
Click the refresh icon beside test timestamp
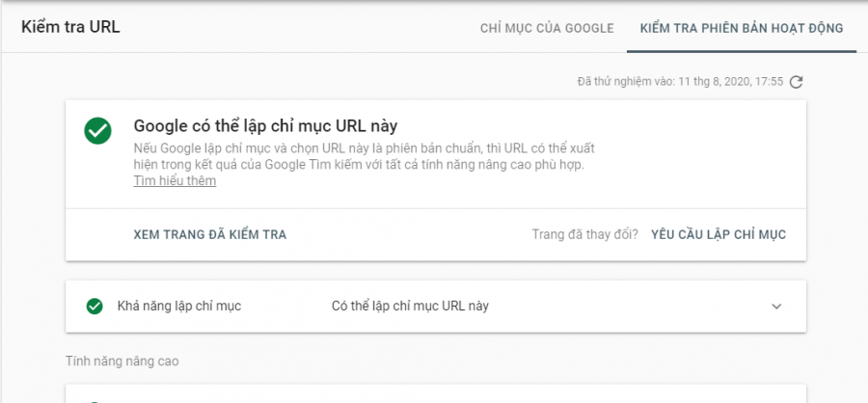[796, 82]
